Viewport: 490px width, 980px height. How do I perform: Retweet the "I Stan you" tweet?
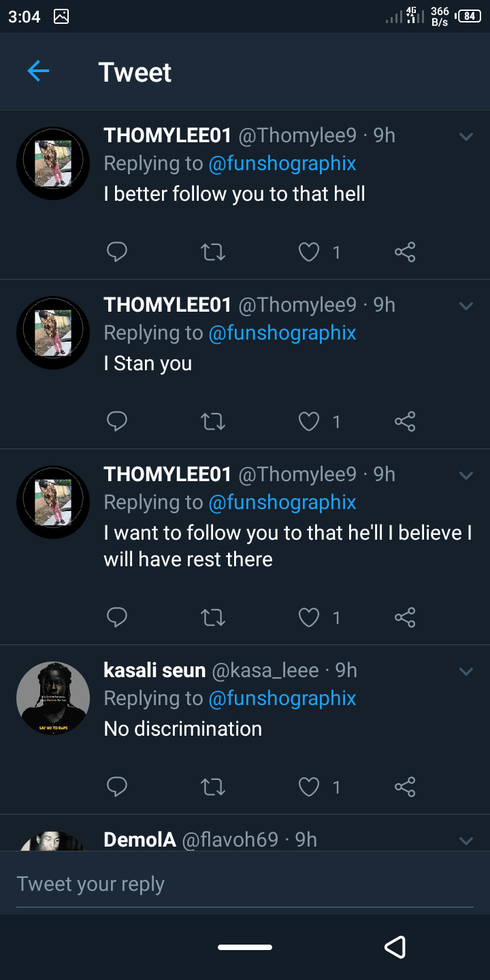[x=213, y=422]
